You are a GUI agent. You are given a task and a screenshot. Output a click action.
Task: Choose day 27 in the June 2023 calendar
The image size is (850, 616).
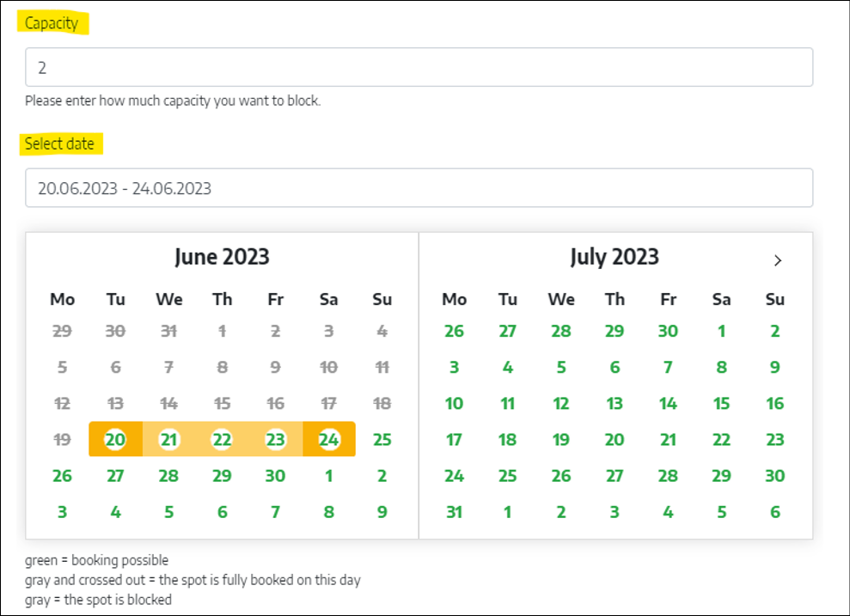[x=115, y=476]
